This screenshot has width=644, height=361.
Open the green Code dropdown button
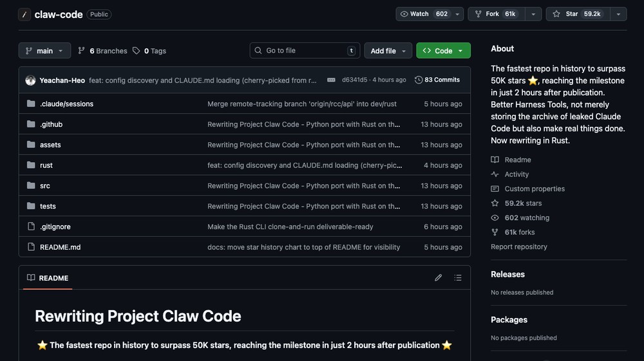point(443,50)
